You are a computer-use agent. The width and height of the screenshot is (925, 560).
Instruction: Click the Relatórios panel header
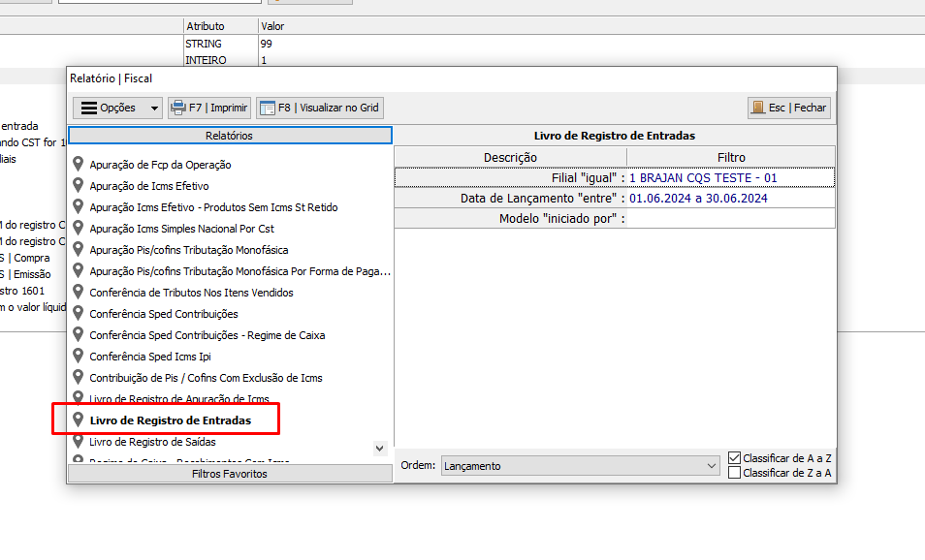click(229, 136)
